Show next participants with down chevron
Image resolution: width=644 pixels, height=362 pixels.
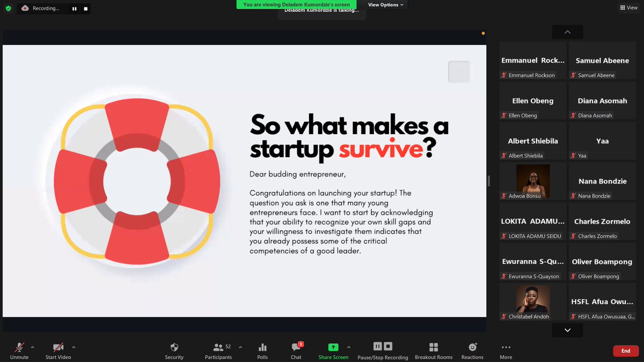tap(567, 330)
